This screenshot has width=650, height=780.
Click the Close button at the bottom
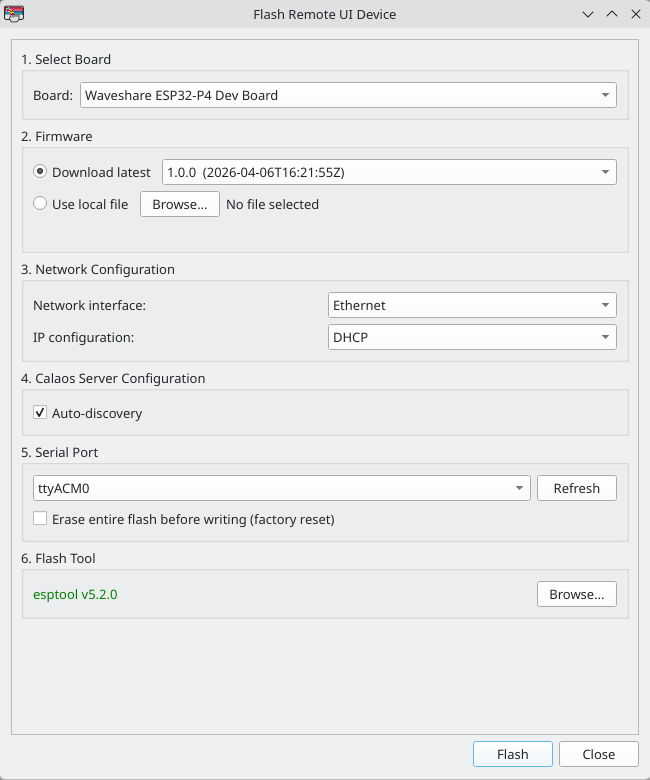(598, 754)
